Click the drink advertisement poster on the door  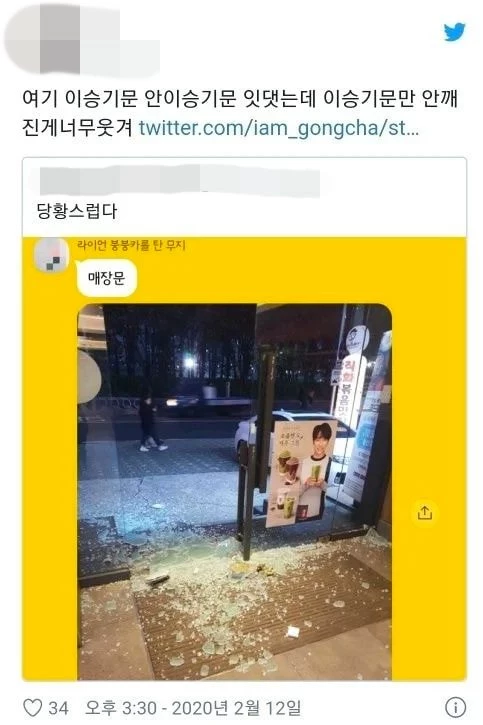coord(301,473)
